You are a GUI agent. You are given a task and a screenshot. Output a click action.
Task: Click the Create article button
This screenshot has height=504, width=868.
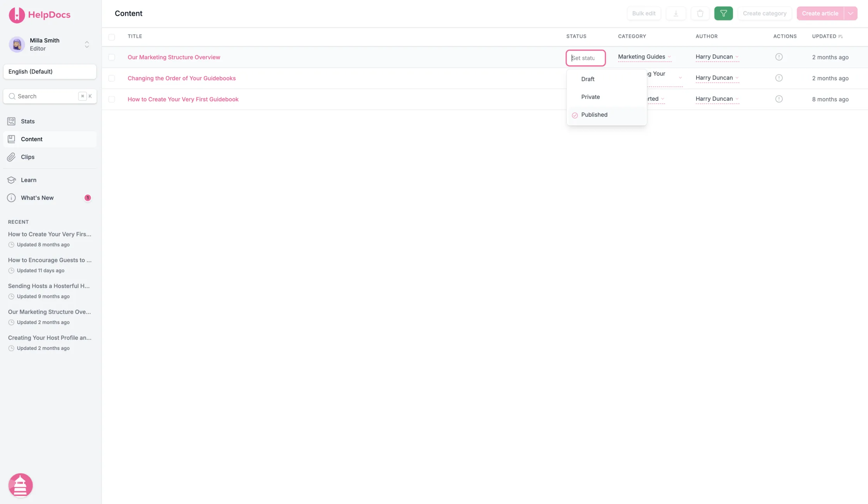(x=820, y=14)
